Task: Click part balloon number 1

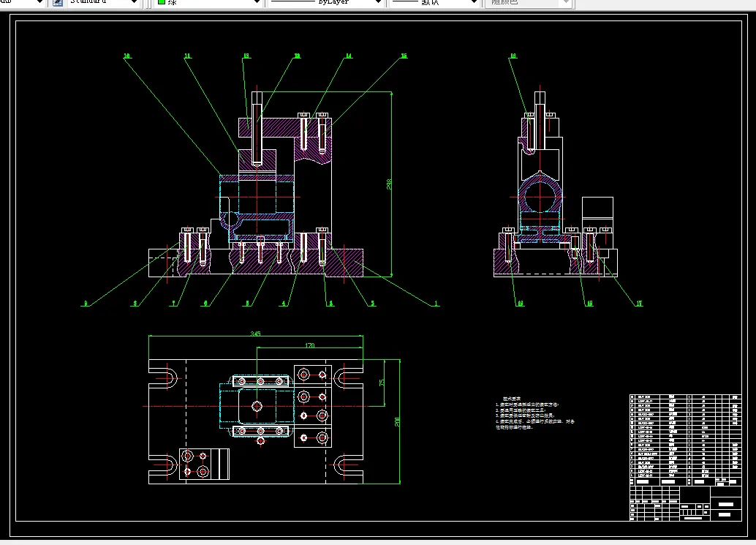Action: pos(436,304)
